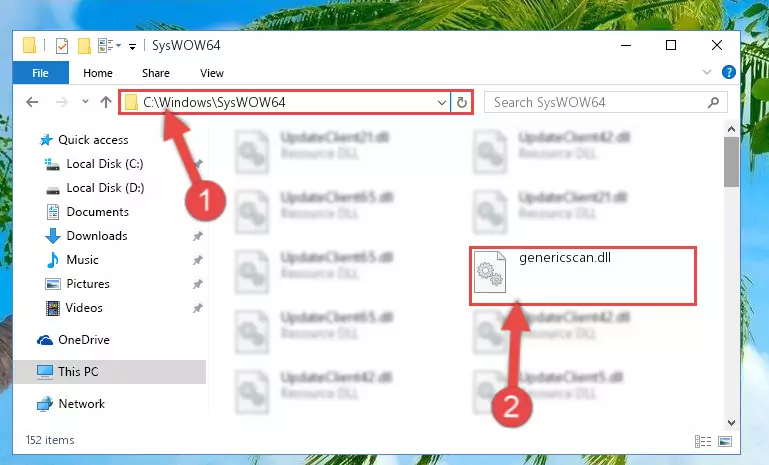
Task: Open the recent locations dropdown arrow
Action: pos(85,102)
